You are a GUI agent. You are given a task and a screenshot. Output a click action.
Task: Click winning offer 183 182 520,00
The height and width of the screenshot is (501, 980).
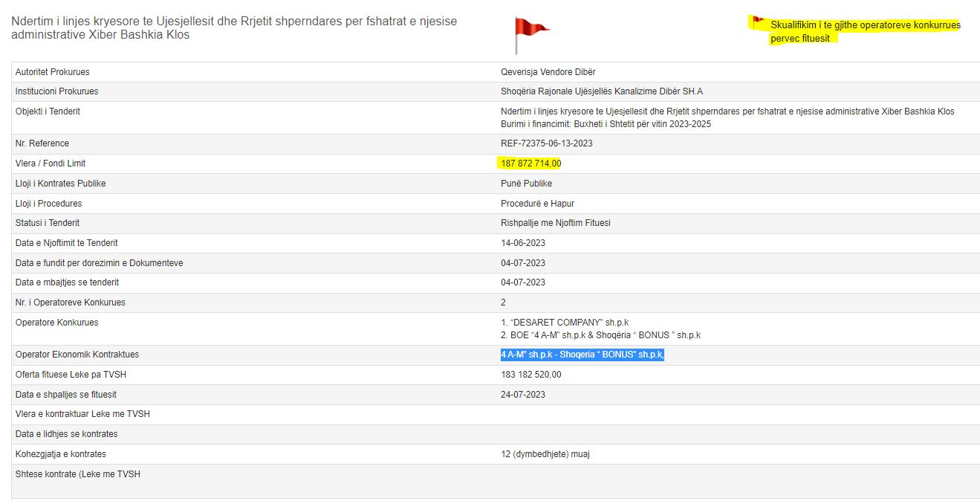[x=531, y=375]
